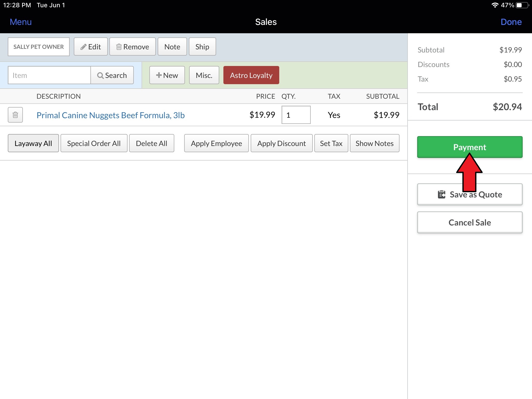Viewport: 532px width, 399px height.
Task: Open Set Tax options
Action: [331, 143]
